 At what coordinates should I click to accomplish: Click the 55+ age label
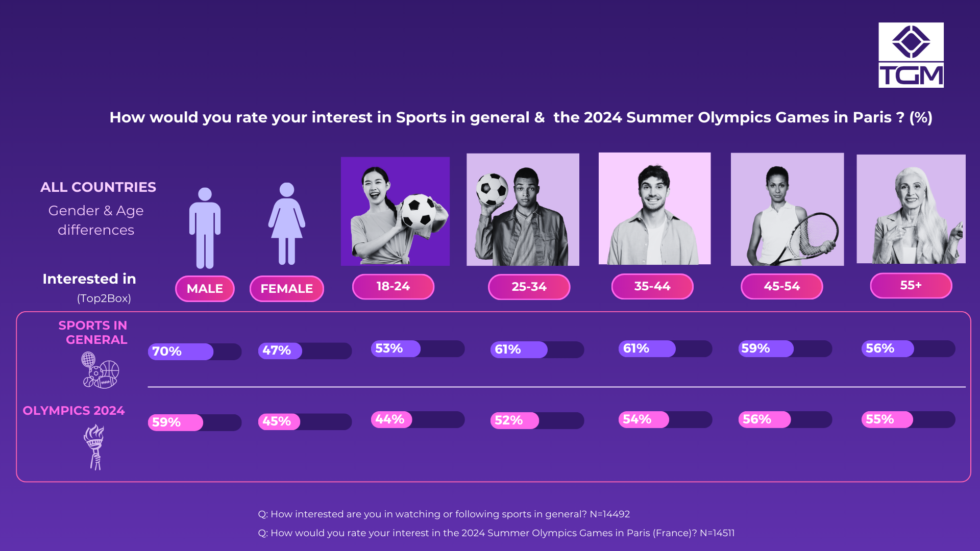pyautogui.click(x=911, y=286)
